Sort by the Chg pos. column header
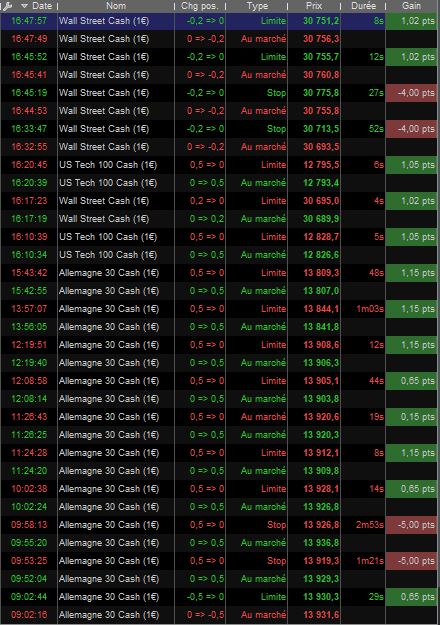This screenshot has width=440, height=625. point(199,6)
